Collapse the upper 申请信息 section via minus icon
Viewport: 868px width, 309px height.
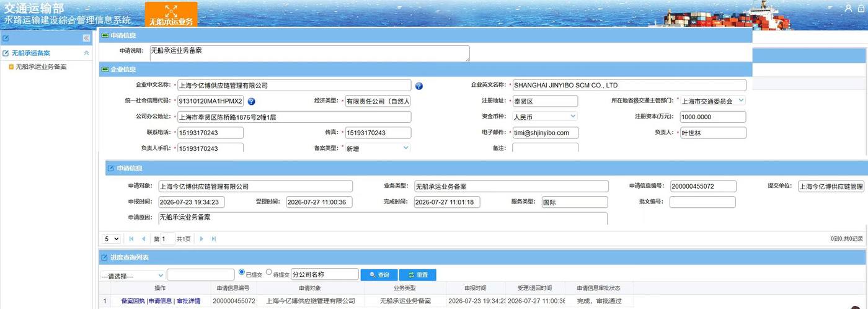[x=105, y=36]
